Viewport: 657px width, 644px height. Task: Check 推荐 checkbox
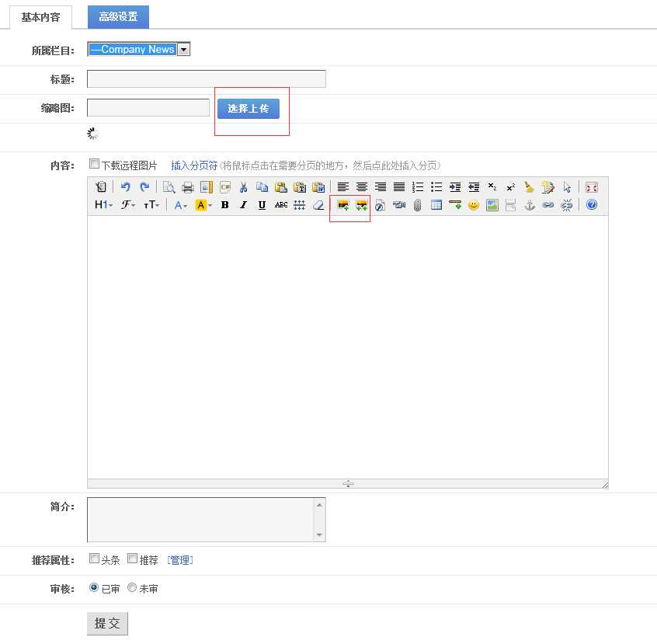click(132, 559)
